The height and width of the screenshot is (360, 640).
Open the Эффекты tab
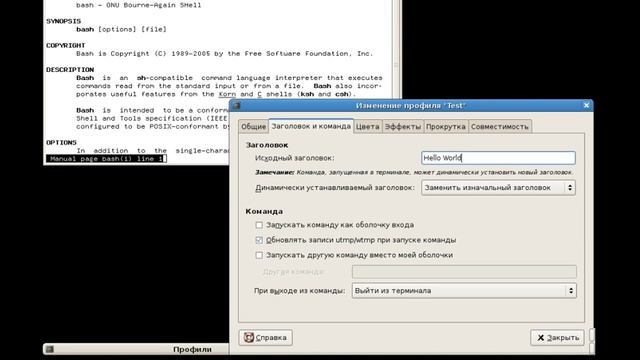[x=402, y=127]
